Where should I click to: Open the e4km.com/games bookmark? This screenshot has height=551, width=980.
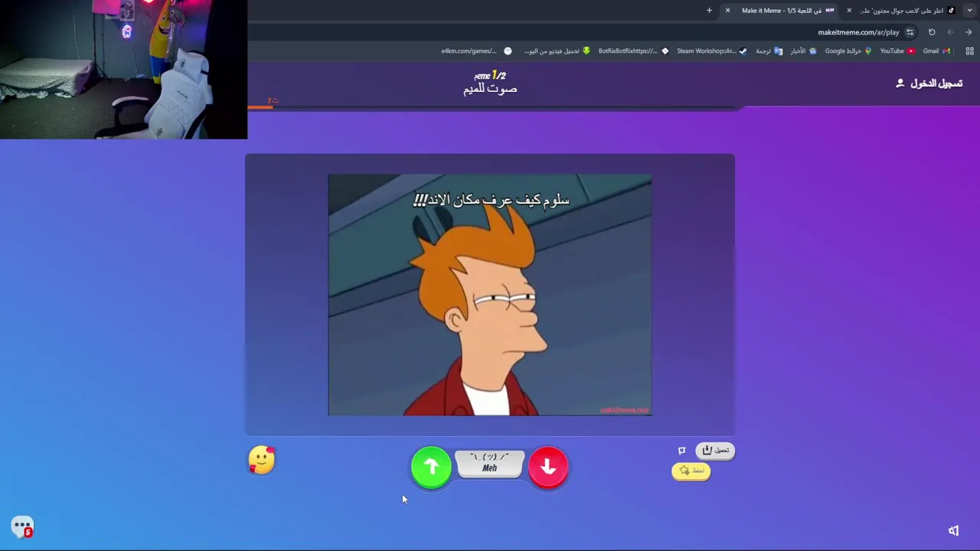[x=476, y=51]
